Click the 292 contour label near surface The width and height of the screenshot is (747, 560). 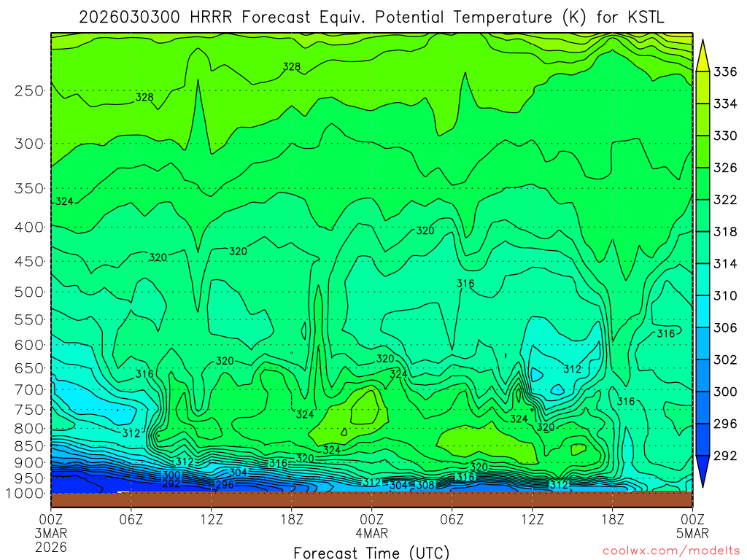coord(171,484)
